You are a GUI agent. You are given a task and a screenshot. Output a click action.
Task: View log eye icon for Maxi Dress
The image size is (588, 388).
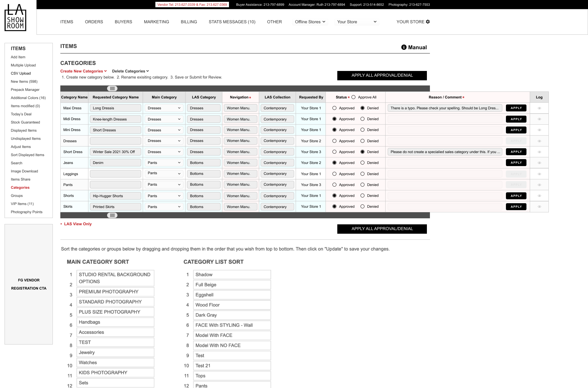[539, 108]
